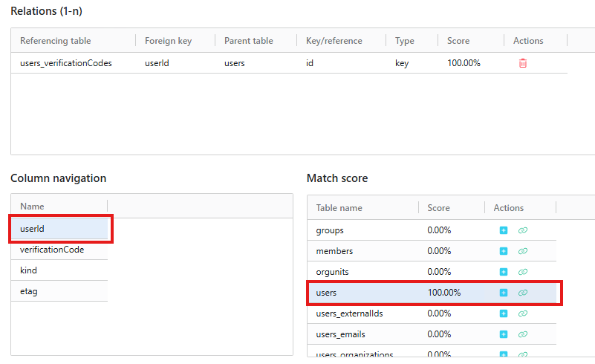Select the etag column
Image resolution: width=595 pixels, height=364 pixels.
click(x=59, y=291)
